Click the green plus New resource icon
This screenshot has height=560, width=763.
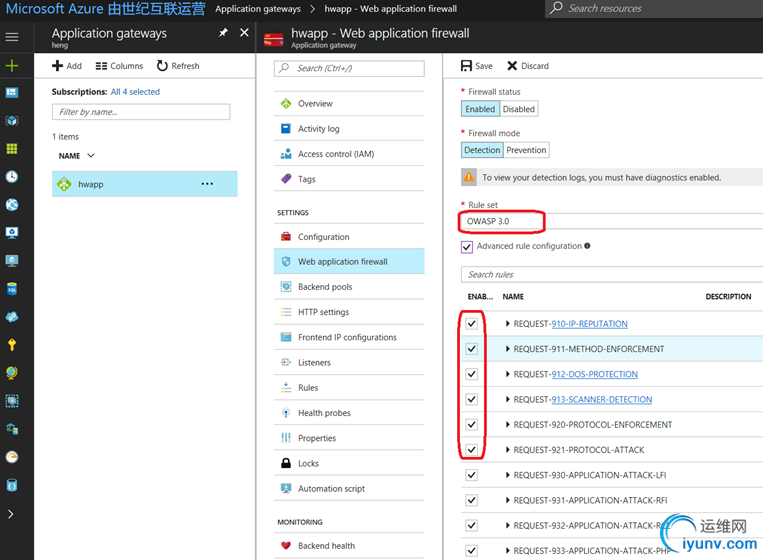point(12,65)
